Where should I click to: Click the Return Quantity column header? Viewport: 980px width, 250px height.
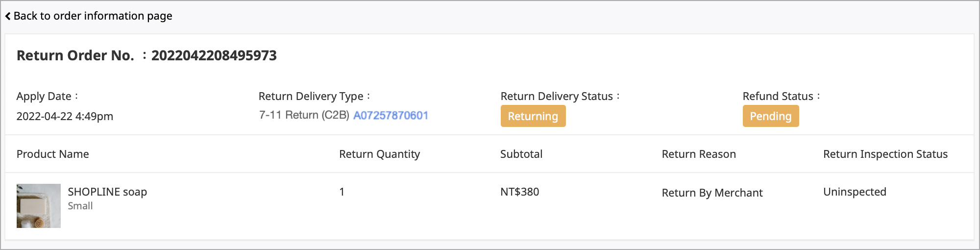point(380,154)
